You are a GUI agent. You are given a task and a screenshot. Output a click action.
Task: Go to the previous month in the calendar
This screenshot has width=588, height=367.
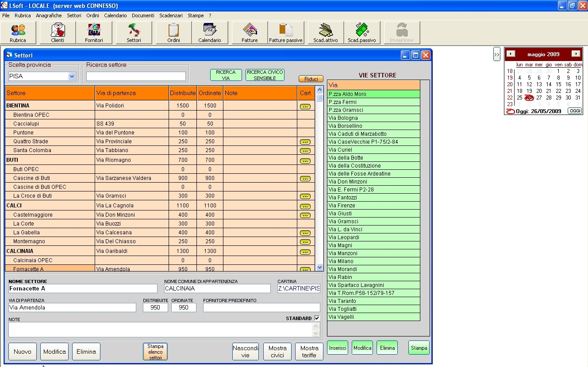[511, 54]
